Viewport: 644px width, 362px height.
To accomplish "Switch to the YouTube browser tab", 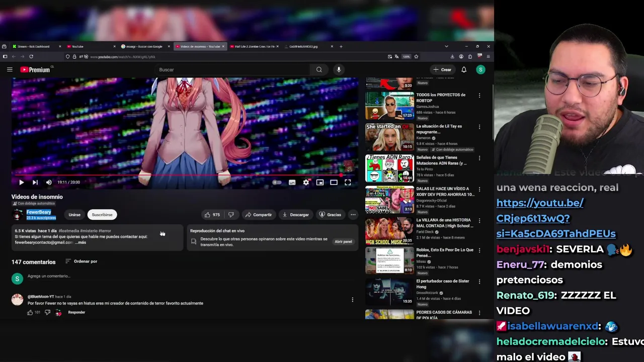I will (x=91, y=46).
